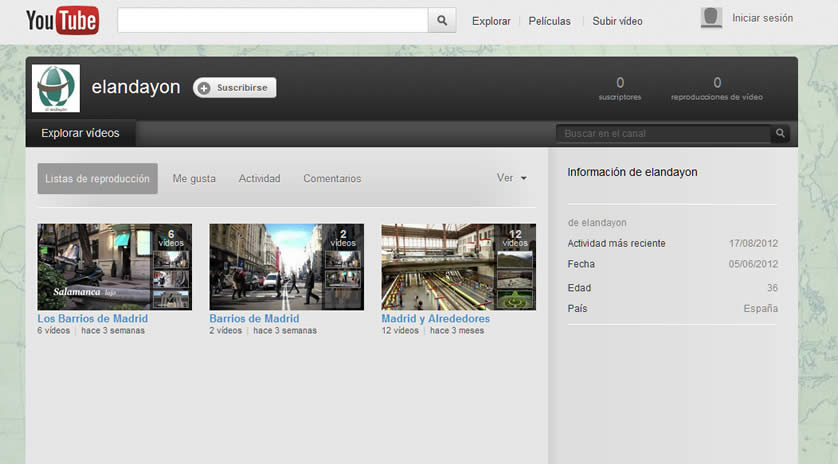The width and height of the screenshot is (838, 464).
Task: Open the Madrid y Alrededores thumbnail
Action: (459, 267)
